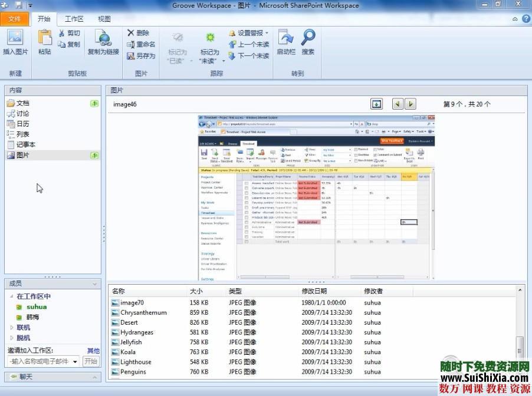Select the 复制为链接 (Copy as Link) tool
Screen dimensions: 532x396
click(x=103, y=47)
